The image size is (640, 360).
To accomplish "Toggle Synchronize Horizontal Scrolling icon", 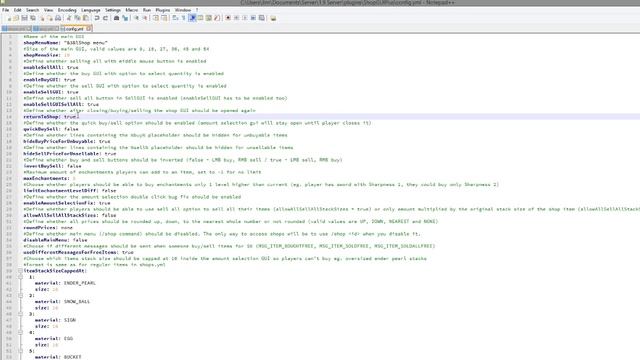I will pos(164,18).
